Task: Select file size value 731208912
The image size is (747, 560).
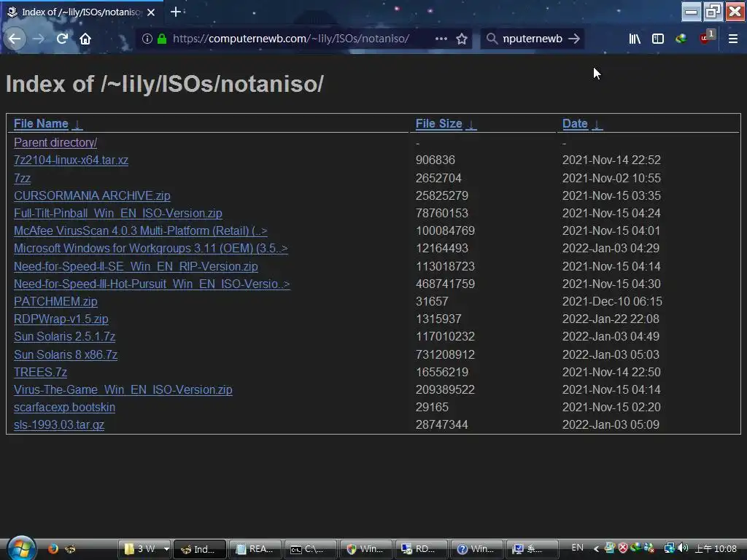Action: 445,355
